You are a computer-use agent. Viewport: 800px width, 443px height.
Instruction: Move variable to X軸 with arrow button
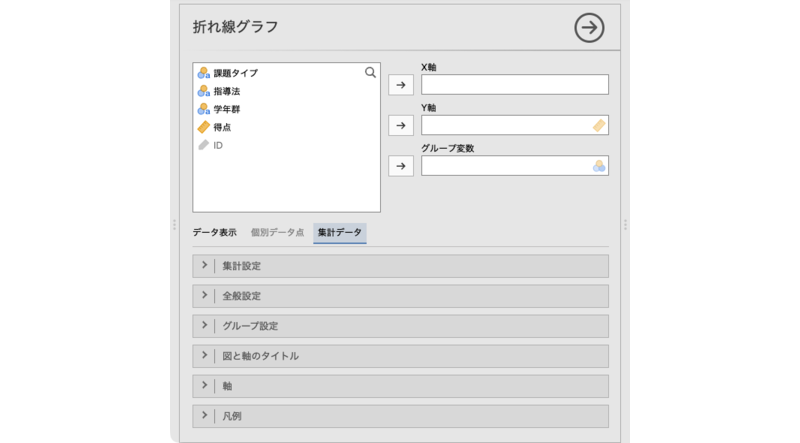[x=400, y=85]
